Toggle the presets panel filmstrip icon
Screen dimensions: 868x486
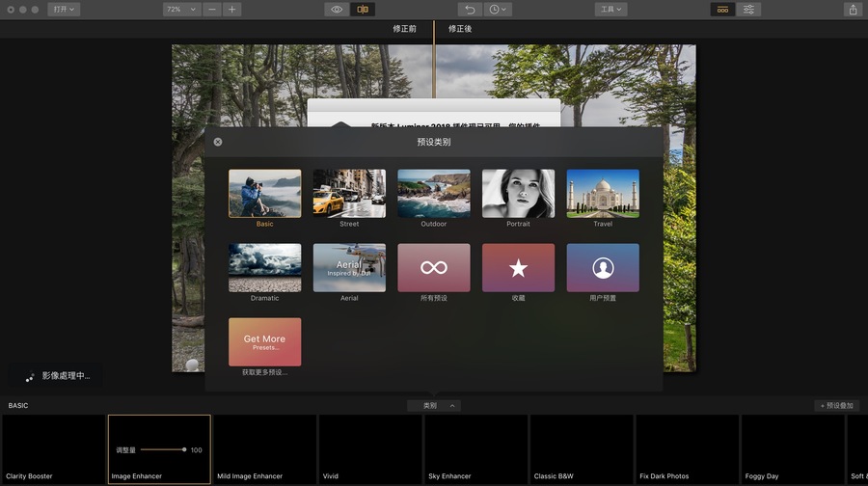click(722, 10)
